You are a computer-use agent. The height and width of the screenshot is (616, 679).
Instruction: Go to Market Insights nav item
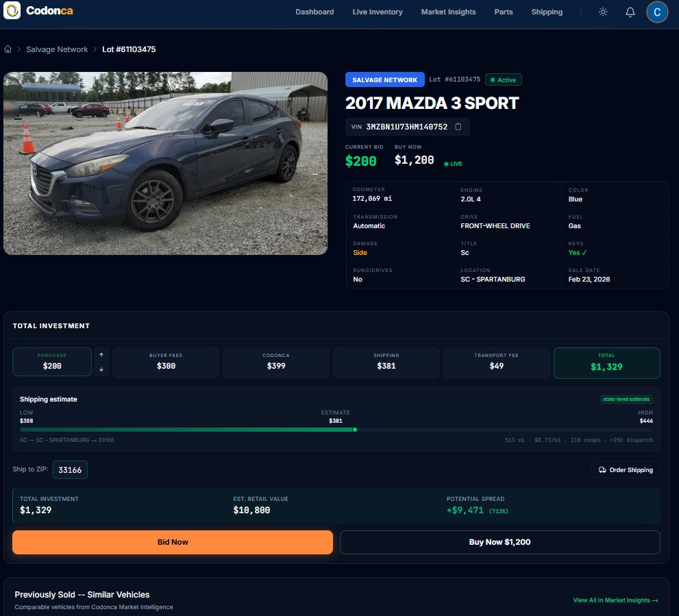click(x=448, y=12)
